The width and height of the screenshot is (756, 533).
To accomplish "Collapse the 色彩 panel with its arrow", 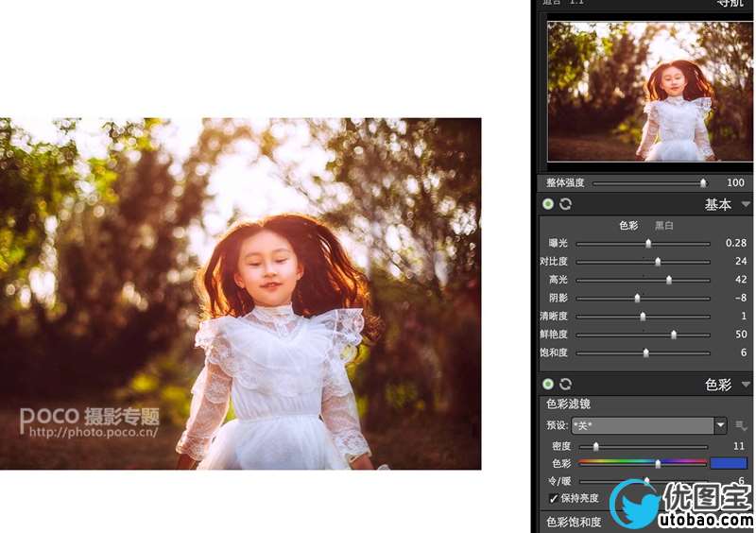I will [746, 385].
